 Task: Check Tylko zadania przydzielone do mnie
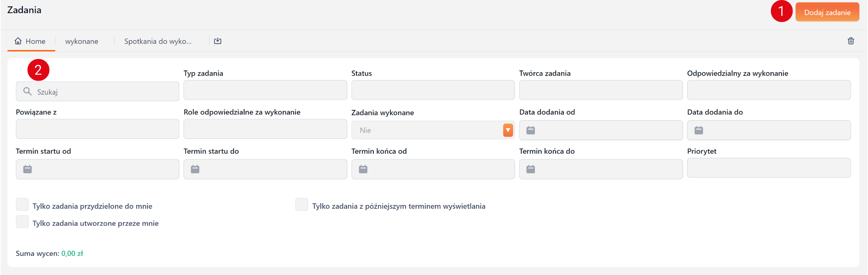click(x=22, y=205)
